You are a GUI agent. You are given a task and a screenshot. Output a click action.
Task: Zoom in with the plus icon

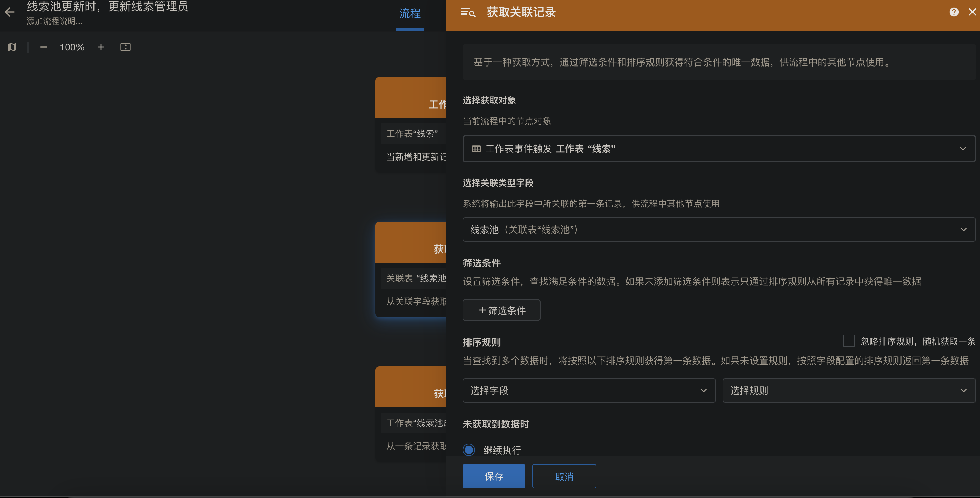coord(101,47)
